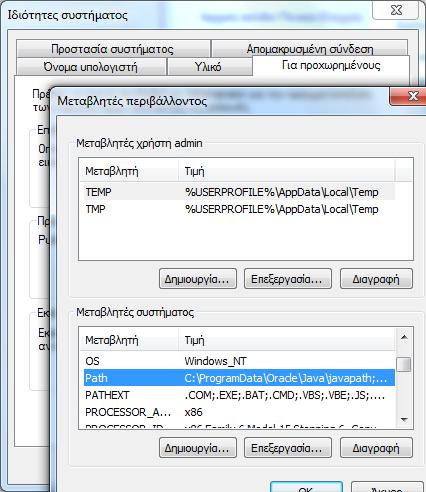Select the Για προχωρημένους tab
Viewport: 426px width, 492px height.
331,65
